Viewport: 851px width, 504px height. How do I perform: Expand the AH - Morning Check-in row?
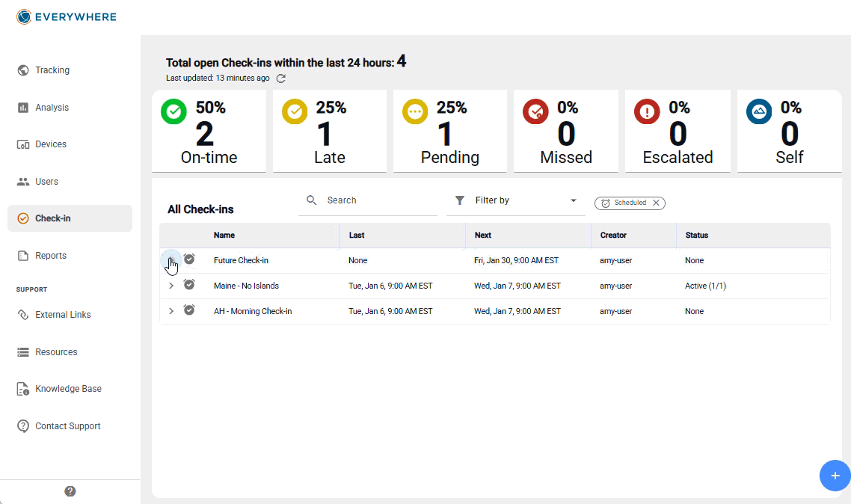click(171, 311)
